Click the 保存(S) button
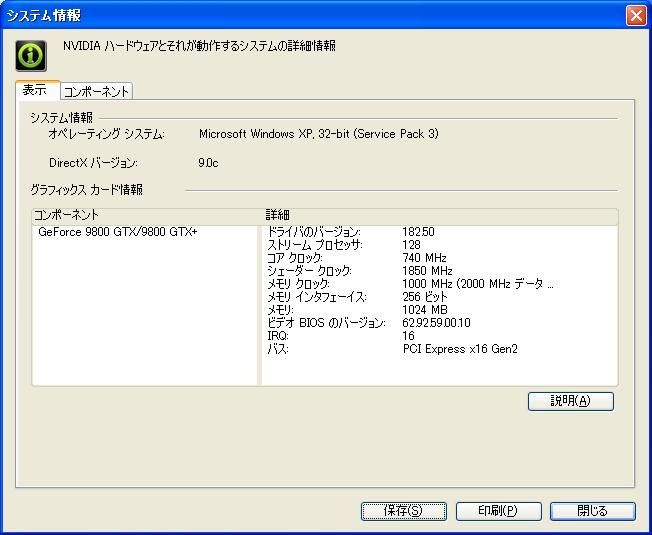 coord(404,511)
